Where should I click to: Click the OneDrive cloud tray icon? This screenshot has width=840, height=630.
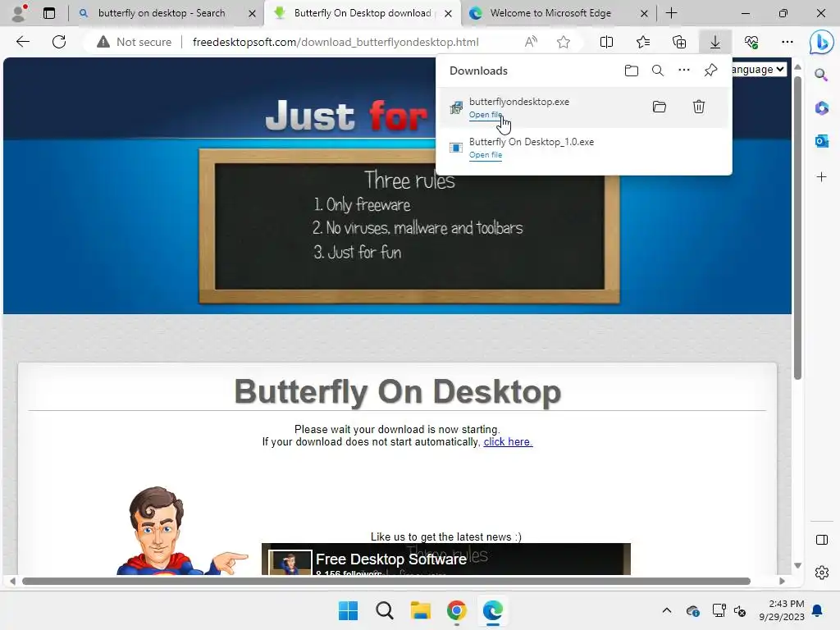pos(692,610)
